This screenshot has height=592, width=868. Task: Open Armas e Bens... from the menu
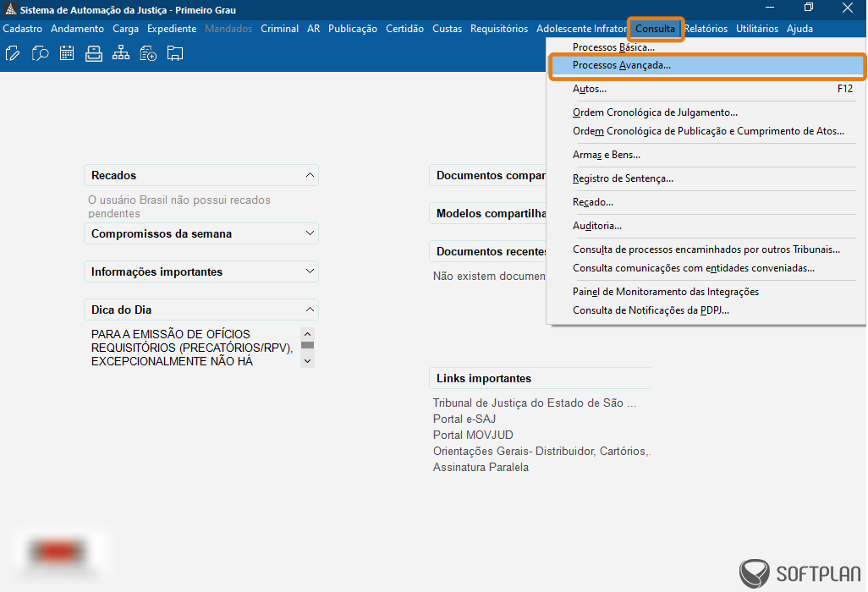pos(706,155)
